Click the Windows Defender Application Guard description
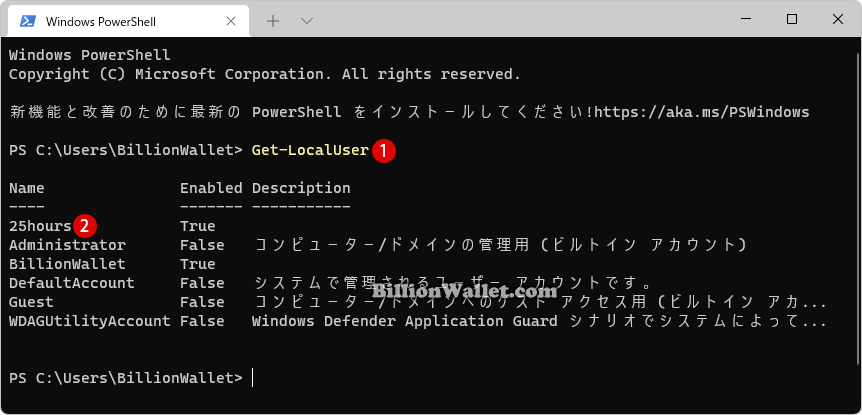 539,321
